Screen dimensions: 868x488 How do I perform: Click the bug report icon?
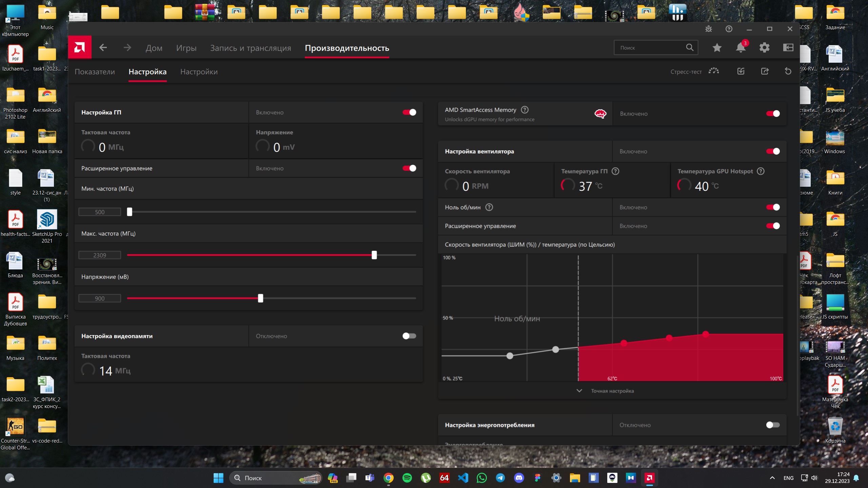(709, 29)
